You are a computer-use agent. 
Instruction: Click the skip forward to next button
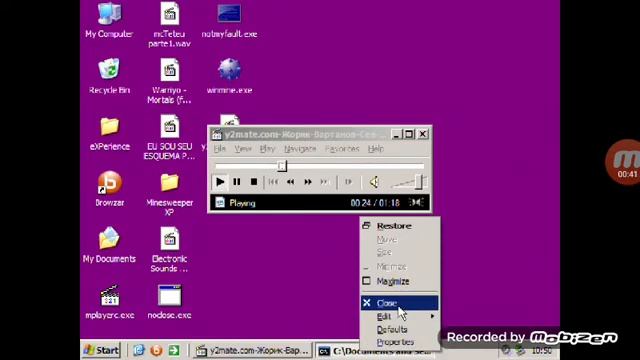324,182
